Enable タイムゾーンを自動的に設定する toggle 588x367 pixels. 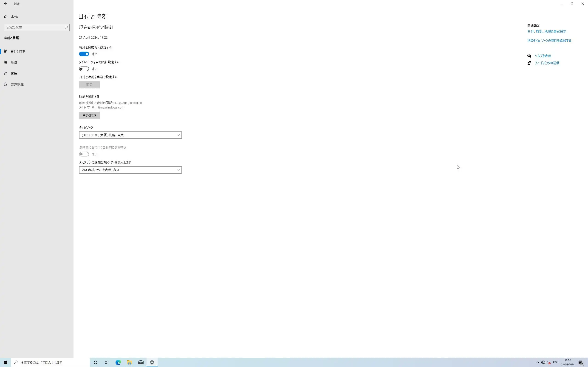click(x=84, y=69)
